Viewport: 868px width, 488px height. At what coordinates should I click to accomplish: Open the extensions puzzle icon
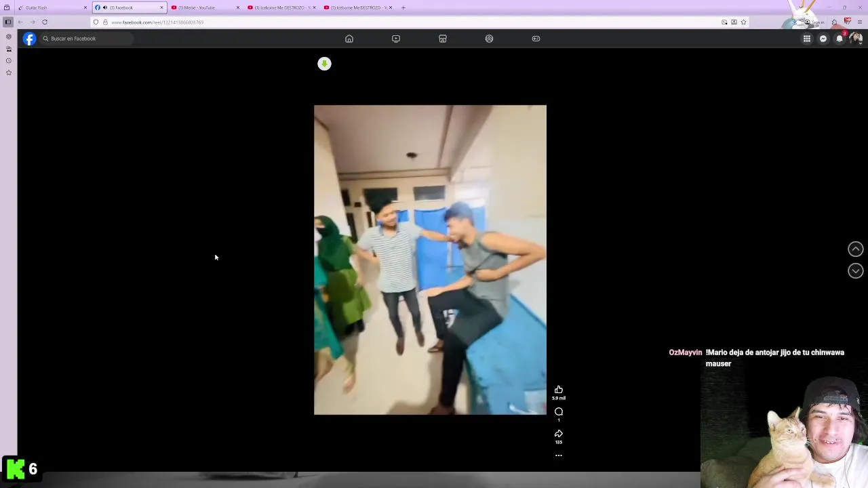[835, 22]
